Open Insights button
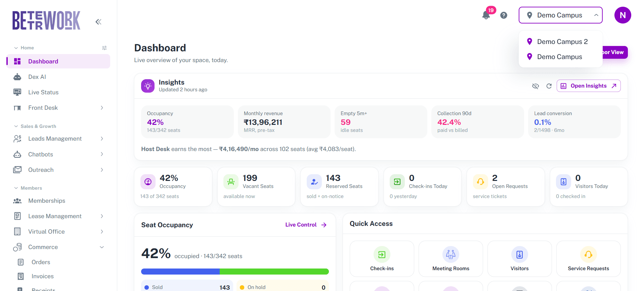The width and height of the screenshot is (644, 291). [x=589, y=86]
